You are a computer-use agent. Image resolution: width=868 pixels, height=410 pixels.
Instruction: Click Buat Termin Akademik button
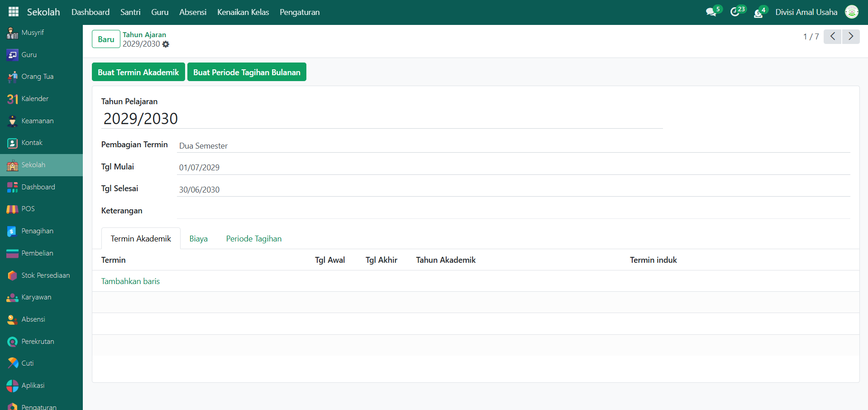point(138,72)
